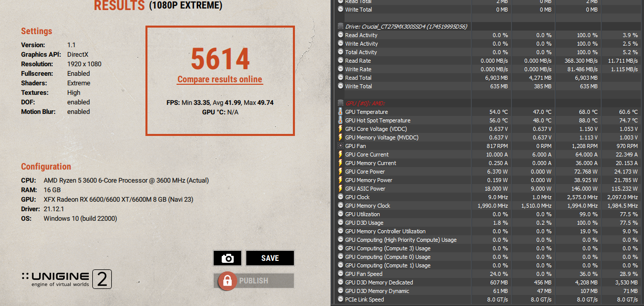The height and width of the screenshot is (306, 644).
Task: Select GPU Fan maximum 1,208 RPM value
Action: coord(584,146)
